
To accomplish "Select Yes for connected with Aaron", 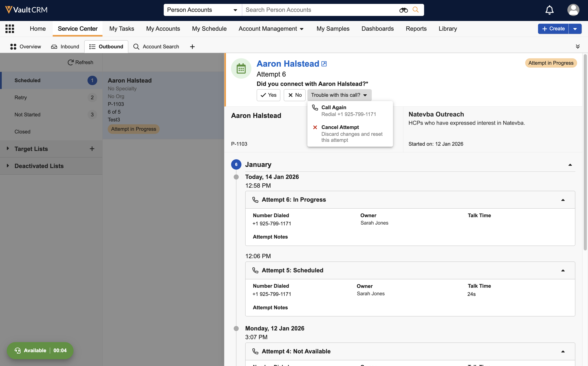I will coord(268,95).
